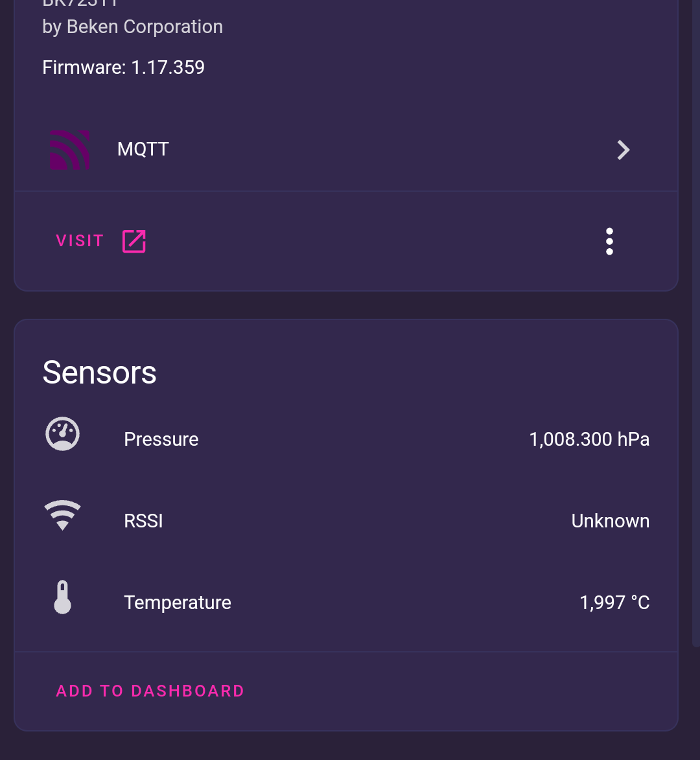Image resolution: width=700 pixels, height=760 pixels.
Task: Click the 1,008.300 hPa pressure value
Action: click(x=589, y=439)
